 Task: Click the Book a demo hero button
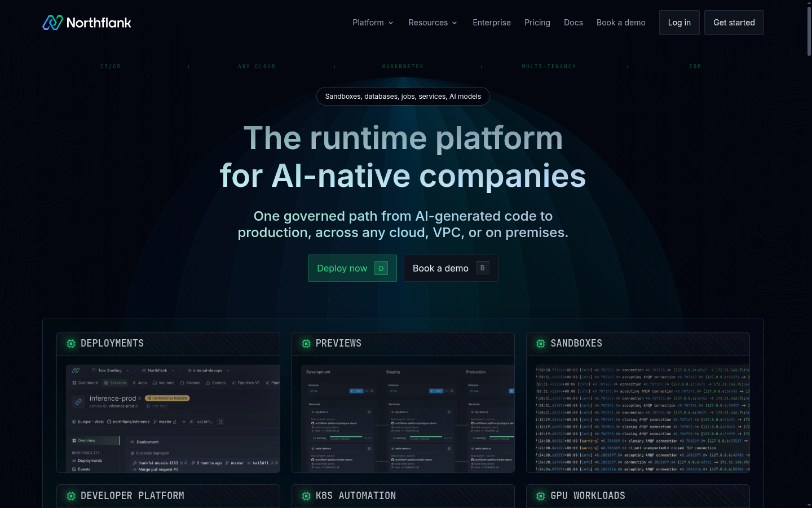451,268
